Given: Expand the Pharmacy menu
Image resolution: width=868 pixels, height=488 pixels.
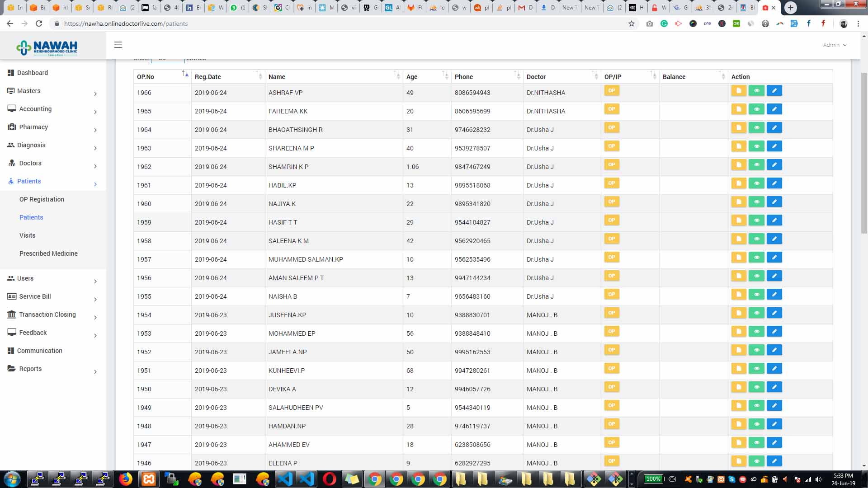Looking at the screenshot, I should coord(53,127).
